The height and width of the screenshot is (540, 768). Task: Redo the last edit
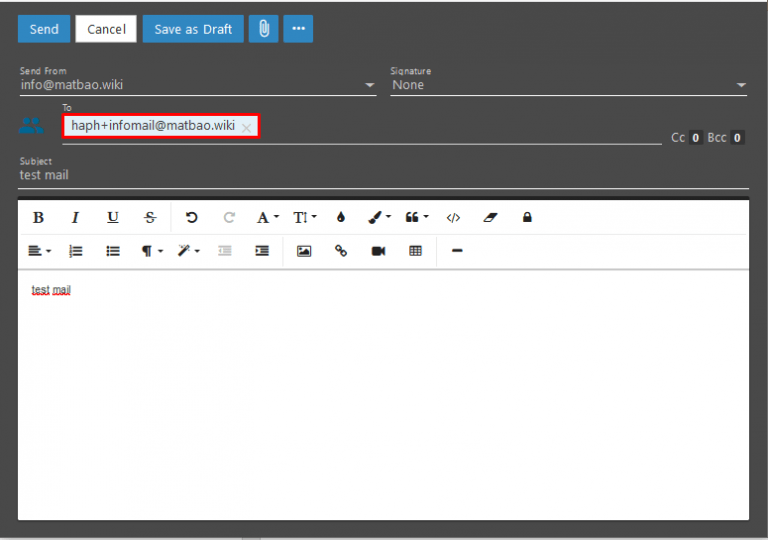(229, 217)
